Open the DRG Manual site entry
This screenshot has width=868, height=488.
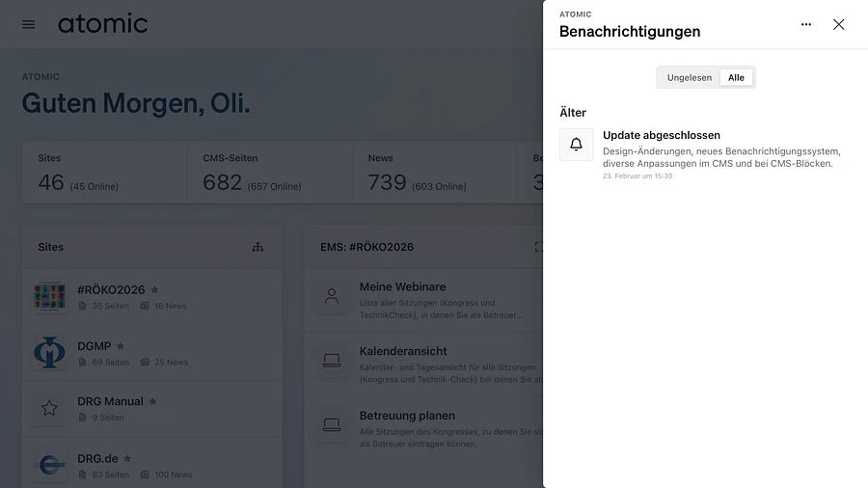coord(110,401)
